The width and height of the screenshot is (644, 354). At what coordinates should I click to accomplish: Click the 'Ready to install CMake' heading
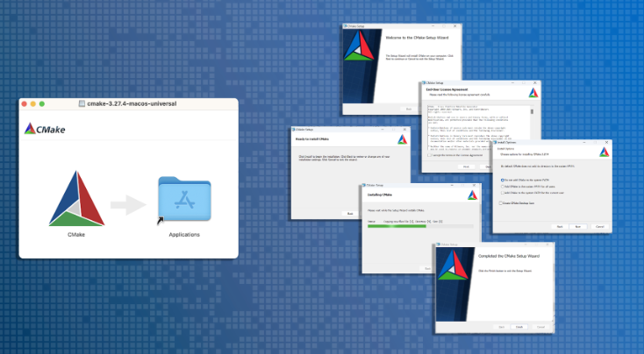pyautogui.click(x=312, y=139)
